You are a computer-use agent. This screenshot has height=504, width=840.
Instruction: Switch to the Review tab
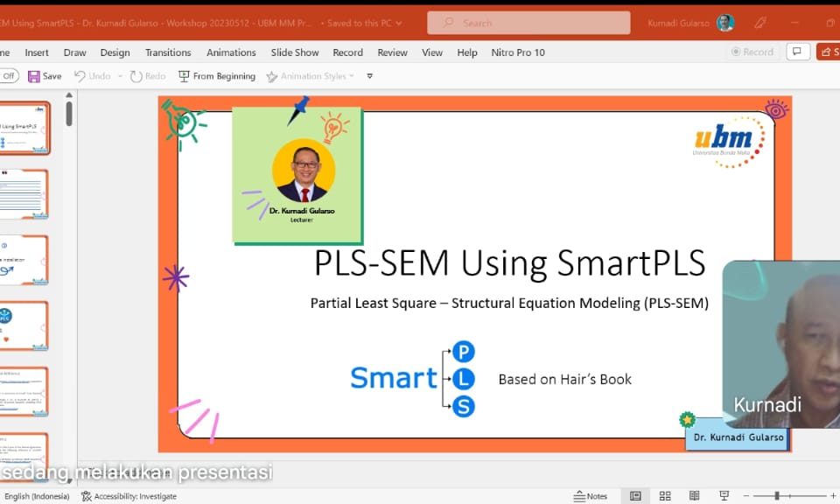[x=392, y=52]
